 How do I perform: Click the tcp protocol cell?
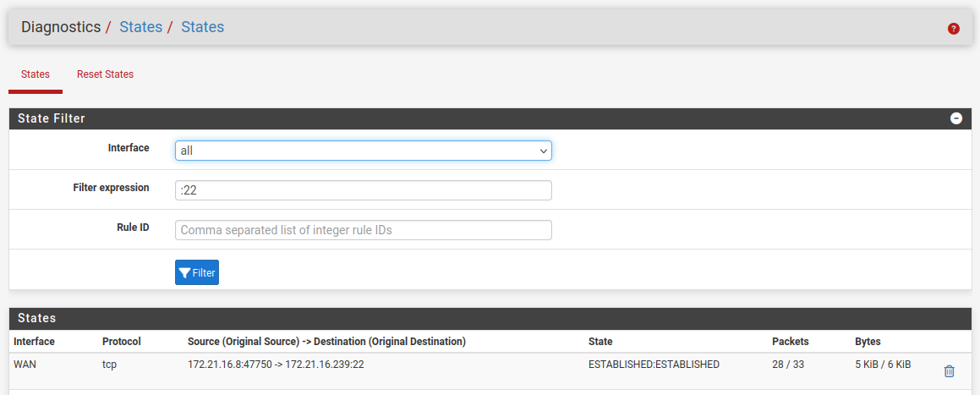109,364
